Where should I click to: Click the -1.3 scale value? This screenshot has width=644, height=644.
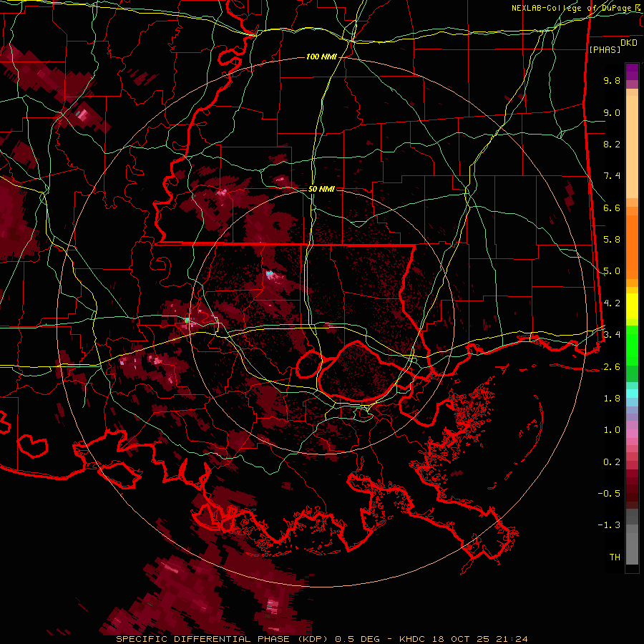click(609, 525)
